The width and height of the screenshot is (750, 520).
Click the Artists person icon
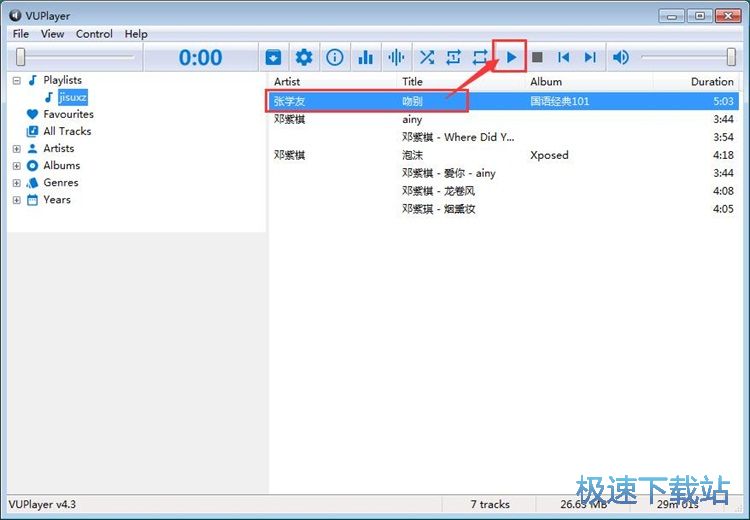click(x=32, y=148)
